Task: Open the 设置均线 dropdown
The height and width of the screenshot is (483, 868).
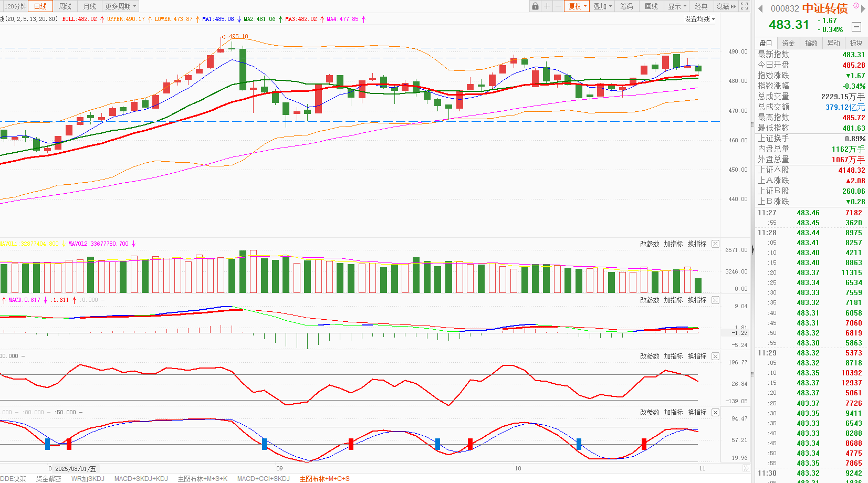Action: click(x=699, y=19)
